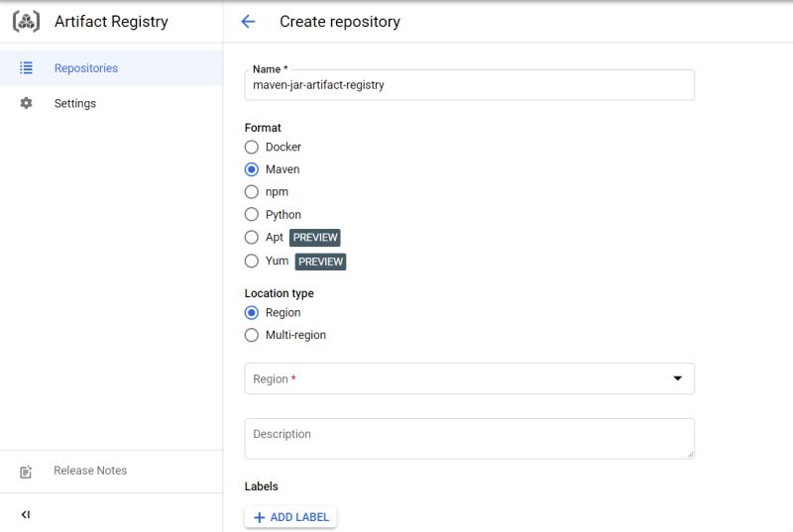The image size is (793, 532).
Task: Choose npm as repository format
Action: tap(252, 192)
